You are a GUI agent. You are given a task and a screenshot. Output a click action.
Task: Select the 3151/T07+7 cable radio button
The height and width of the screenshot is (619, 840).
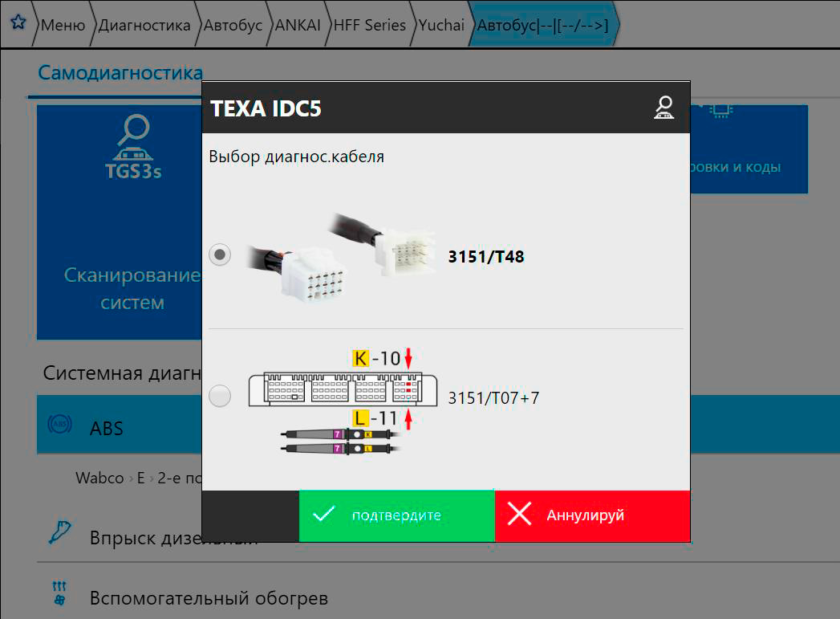[220, 397]
